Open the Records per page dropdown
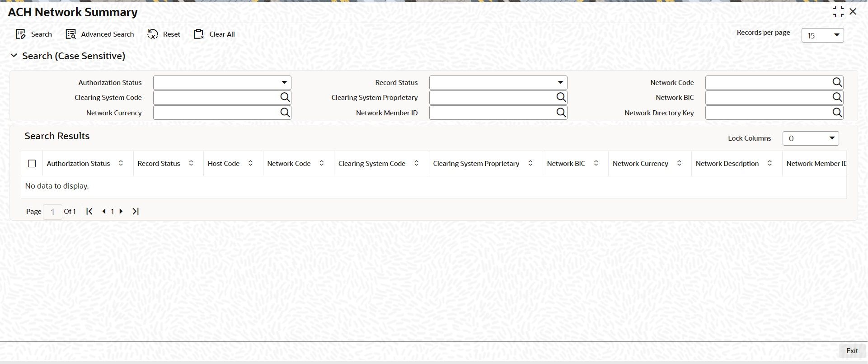This screenshot has width=868, height=364. click(x=822, y=35)
